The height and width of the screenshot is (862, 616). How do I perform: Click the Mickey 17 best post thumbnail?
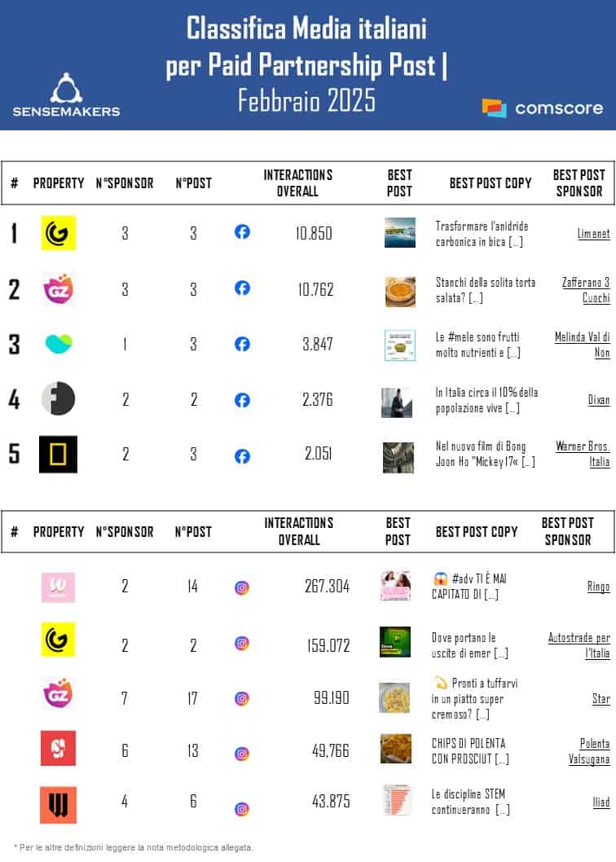coord(398,457)
